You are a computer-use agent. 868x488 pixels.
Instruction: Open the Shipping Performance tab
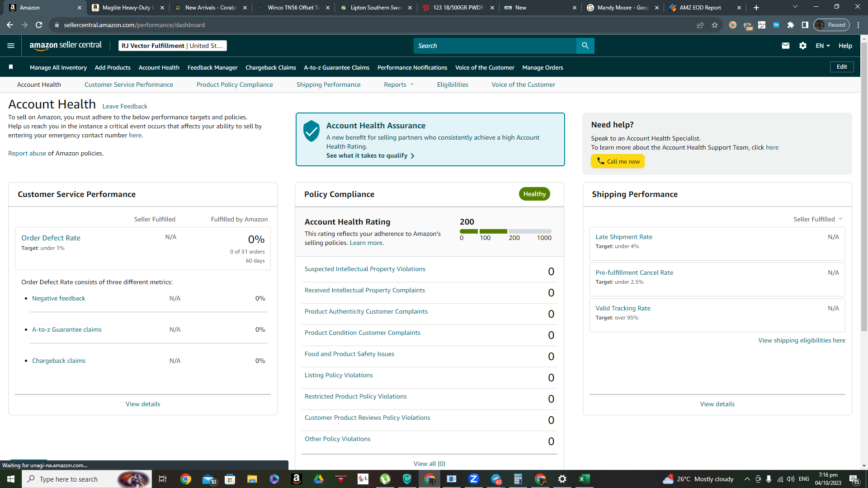[x=329, y=84]
